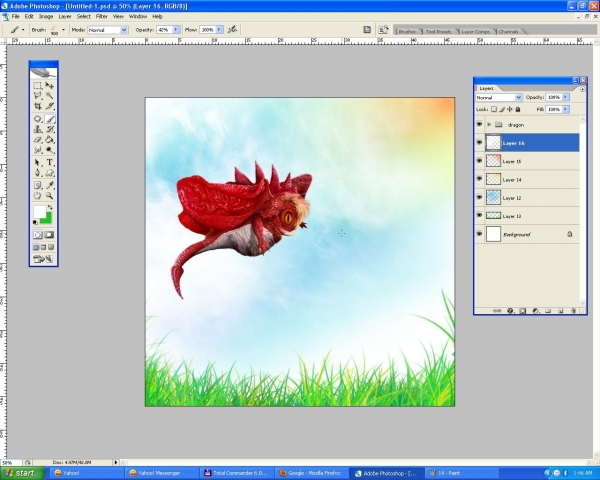Delete layer using the trash icon

[573, 311]
